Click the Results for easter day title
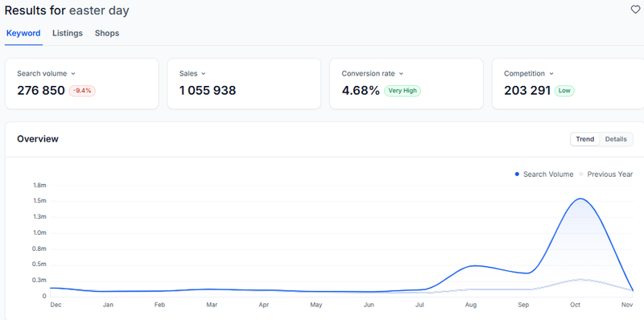Viewport: 644px width, 320px height. pos(67,10)
